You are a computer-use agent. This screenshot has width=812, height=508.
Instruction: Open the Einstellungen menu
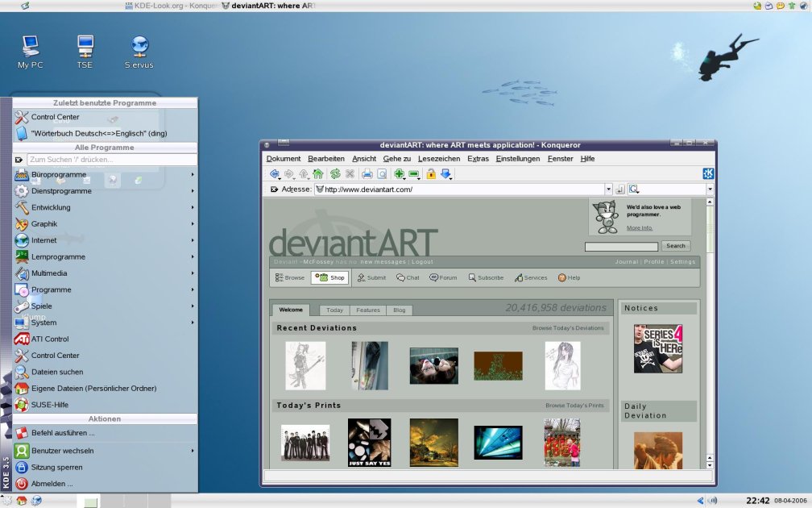pos(518,159)
